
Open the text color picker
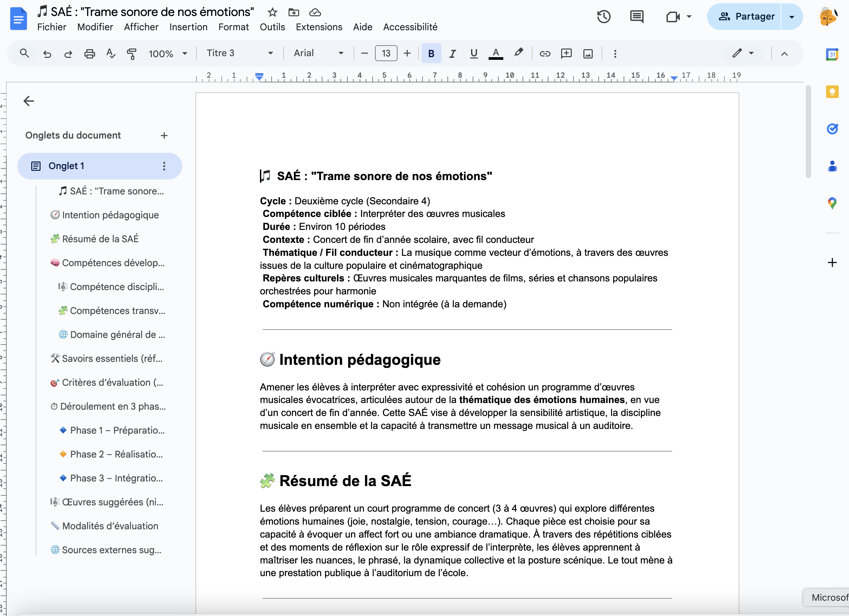pyautogui.click(x=496, y=53)
